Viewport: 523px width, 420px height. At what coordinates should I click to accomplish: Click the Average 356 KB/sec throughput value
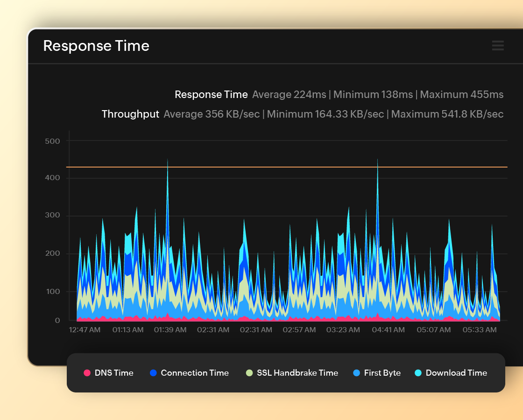(212, 114)
